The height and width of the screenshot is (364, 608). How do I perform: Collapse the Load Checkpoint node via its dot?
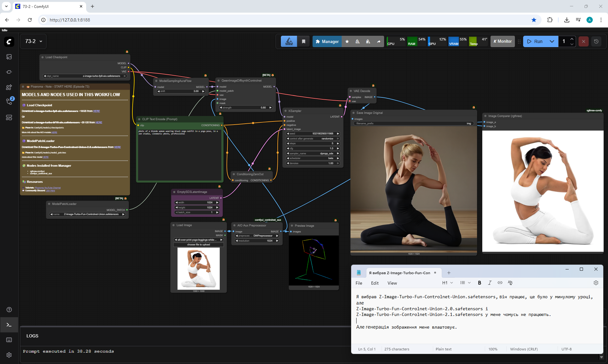(42, 57)
